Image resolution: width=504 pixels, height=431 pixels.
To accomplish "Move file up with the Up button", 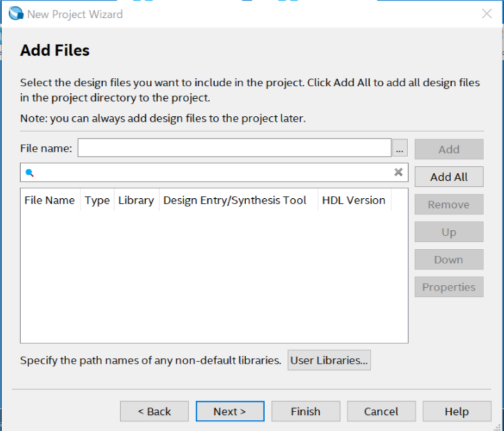I will (448, 232).
